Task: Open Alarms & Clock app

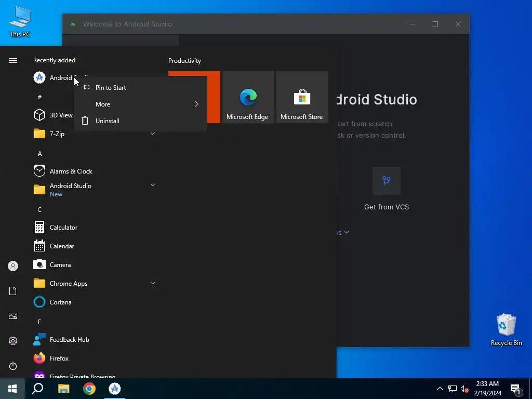Action: [x=95, y=171]
